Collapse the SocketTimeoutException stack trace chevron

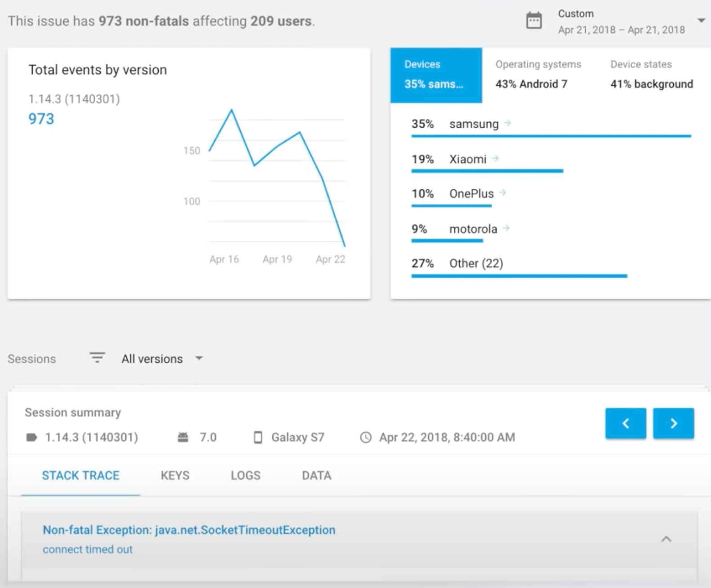tap(666, 539)
